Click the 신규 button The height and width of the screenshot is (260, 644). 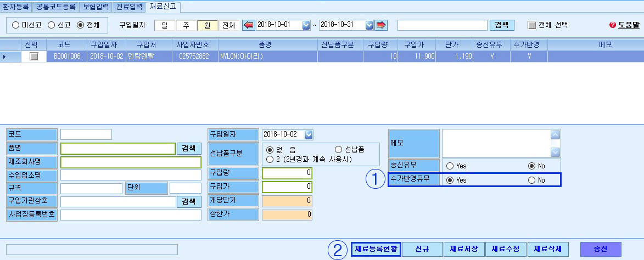click(422, 249)
